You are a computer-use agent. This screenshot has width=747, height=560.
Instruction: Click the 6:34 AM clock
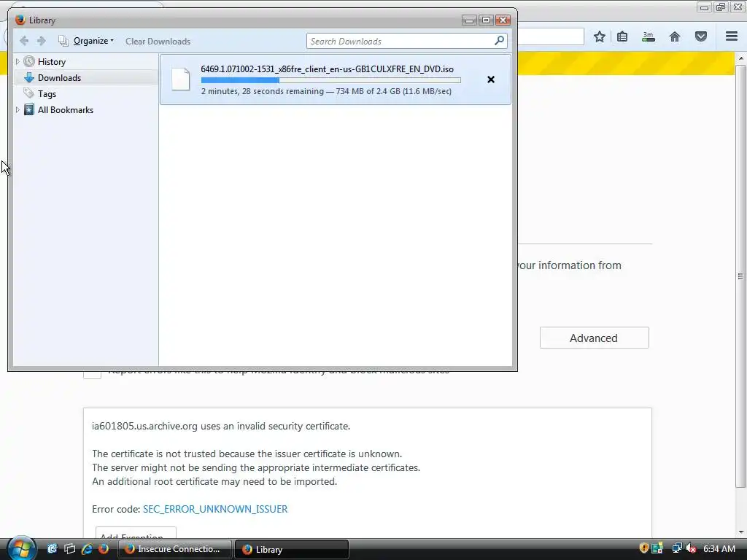tap(719, 548)
